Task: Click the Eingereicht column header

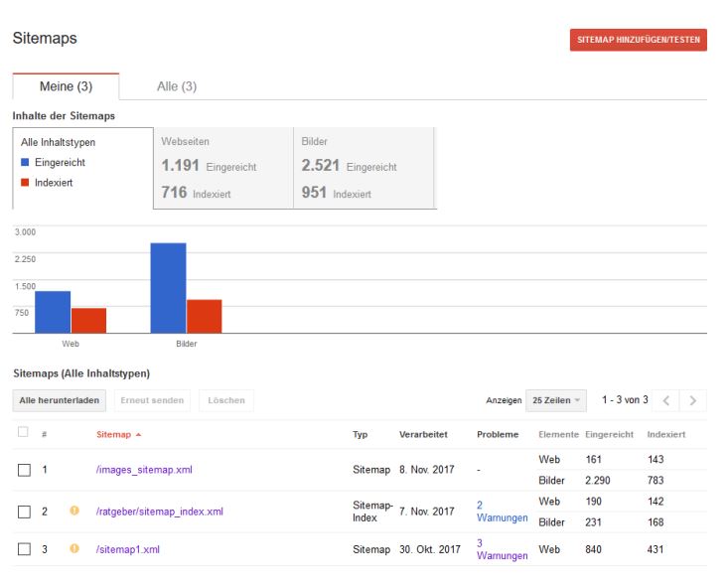Action: [609, 435]
